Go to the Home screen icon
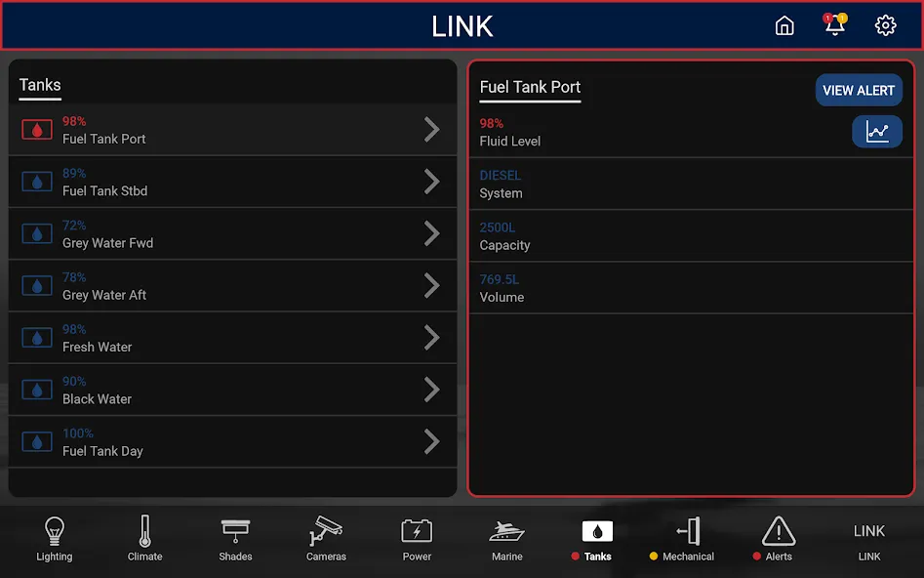The width and height of the screenshot is (924, 578). coord(784,26)
